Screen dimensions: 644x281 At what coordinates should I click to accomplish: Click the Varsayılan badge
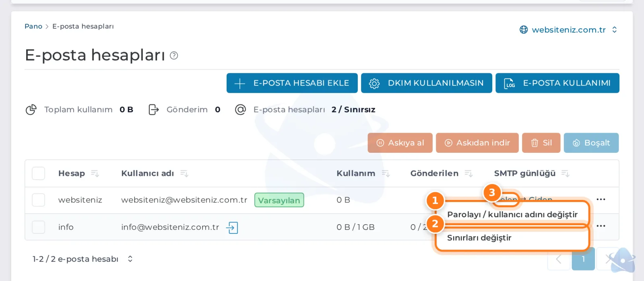point(279,200)
